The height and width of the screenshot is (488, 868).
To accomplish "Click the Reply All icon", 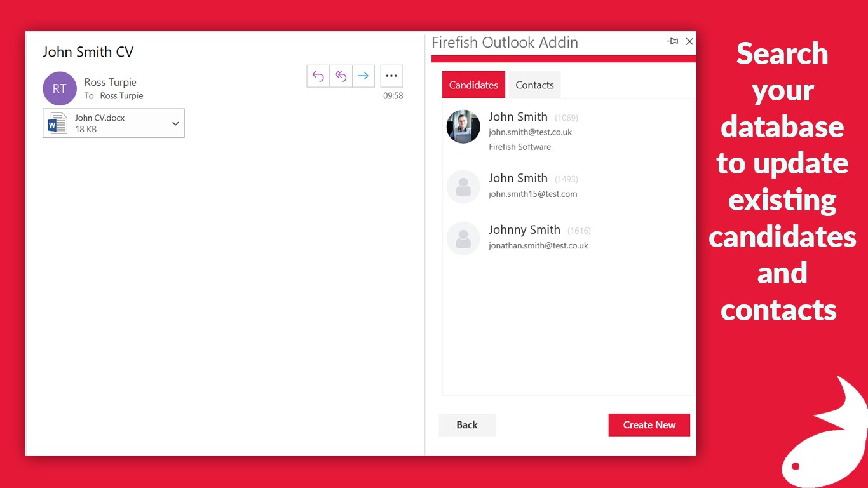I will tap(341, 76).
